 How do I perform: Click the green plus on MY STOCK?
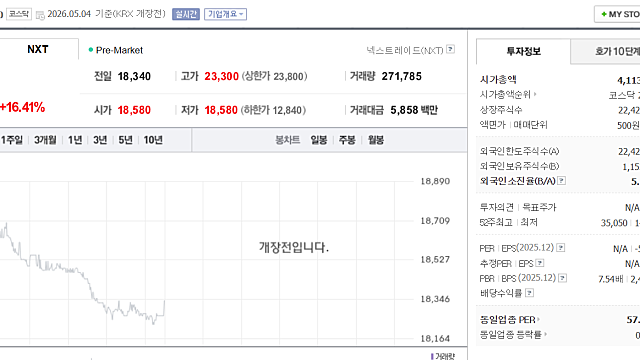click(604, 14)
